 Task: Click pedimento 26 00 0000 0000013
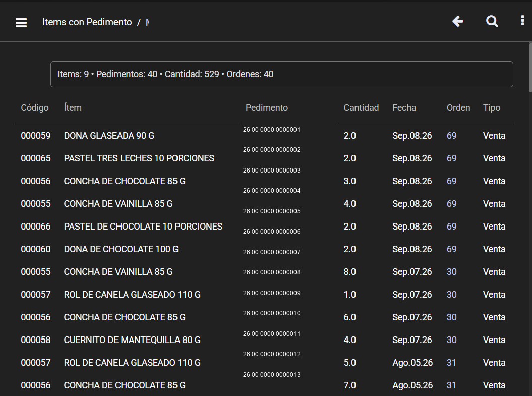point(271,375)
